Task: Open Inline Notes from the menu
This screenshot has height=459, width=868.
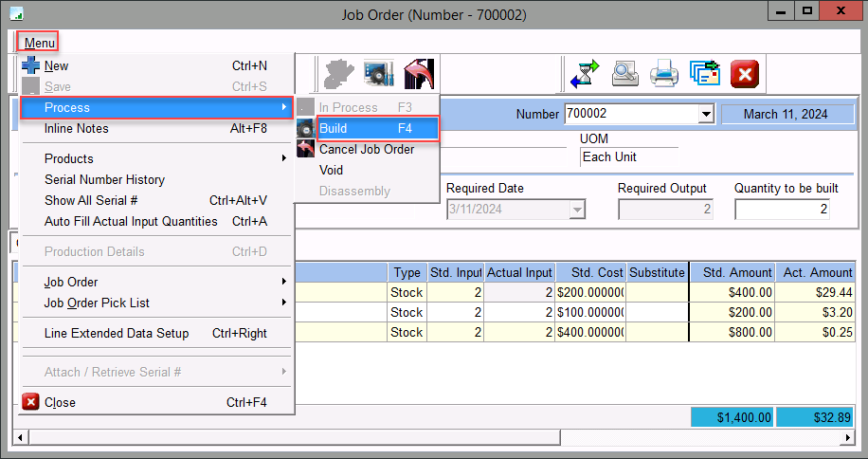Action: (x=77, y=128)
